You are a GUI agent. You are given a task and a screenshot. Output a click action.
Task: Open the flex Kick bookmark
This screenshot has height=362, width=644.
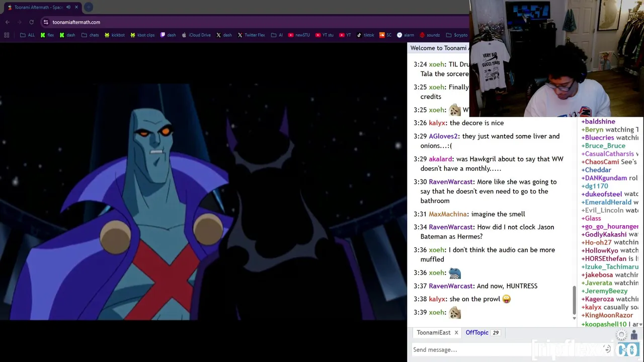[47, 35]
